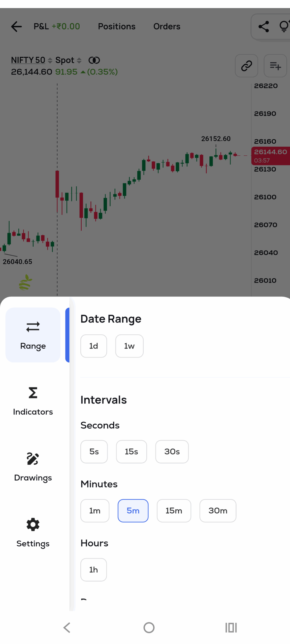Tap the link chain icon button

point(246,66)
